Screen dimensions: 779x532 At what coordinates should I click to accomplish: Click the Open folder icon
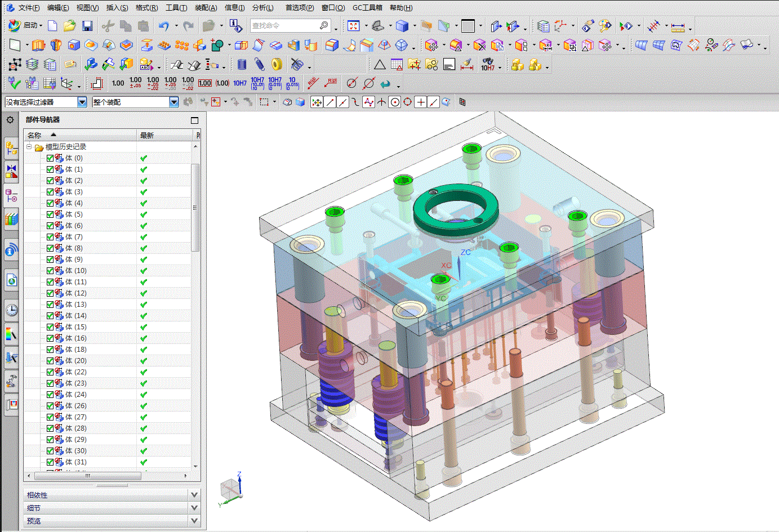70,25
